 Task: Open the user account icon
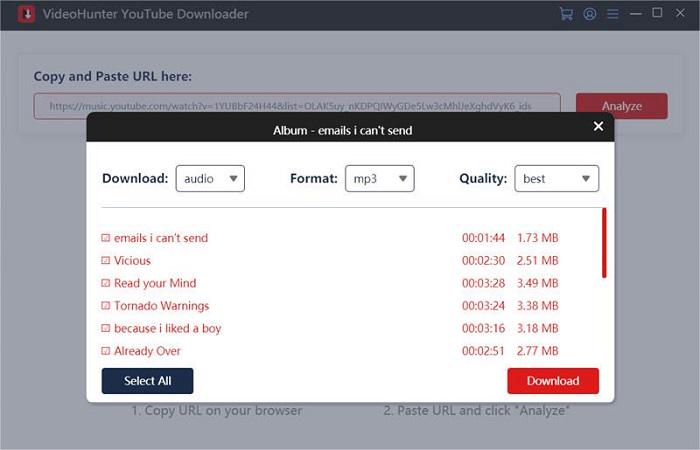(590, 14)
